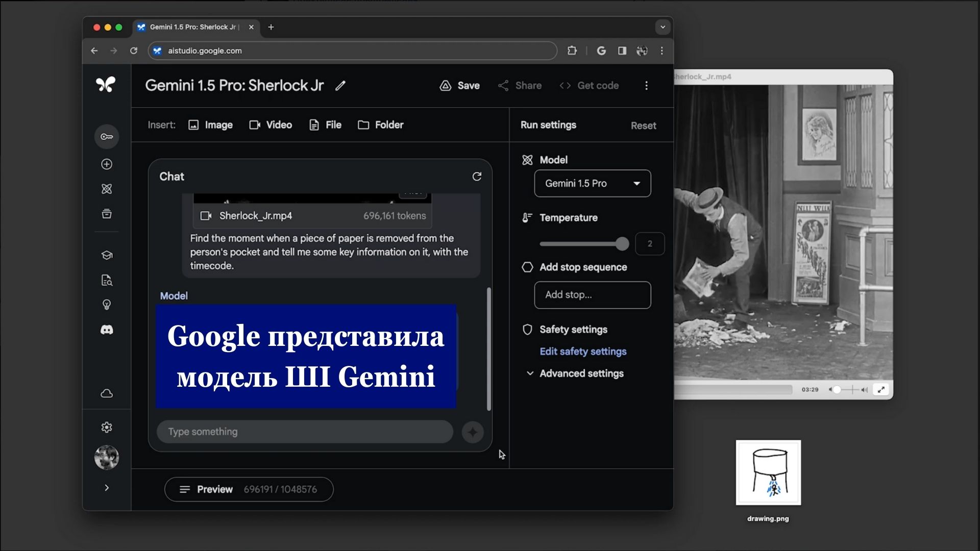Screen dimensions: 980x551
Task: Insert a Folder
Action: click(381, 125)
